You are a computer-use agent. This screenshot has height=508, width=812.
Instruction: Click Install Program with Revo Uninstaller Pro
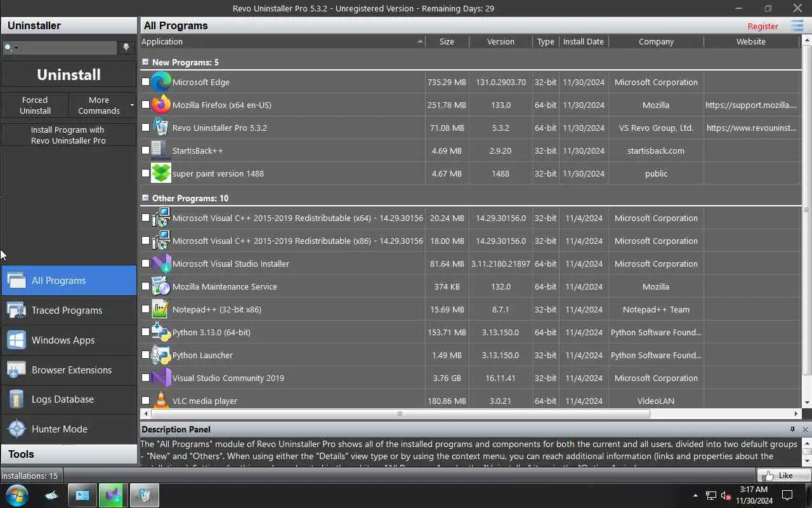69,135
